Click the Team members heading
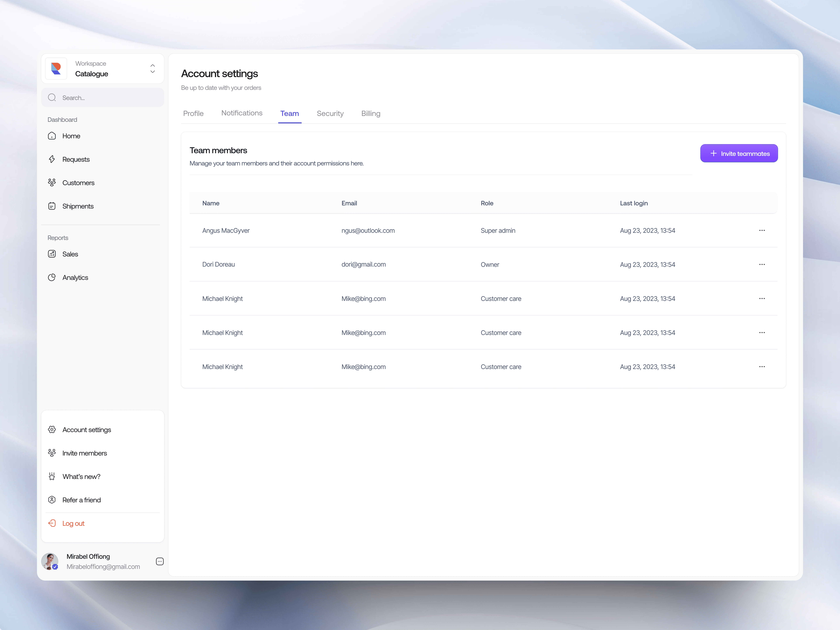This screenshot has width=840, height=630. (218, 150)
